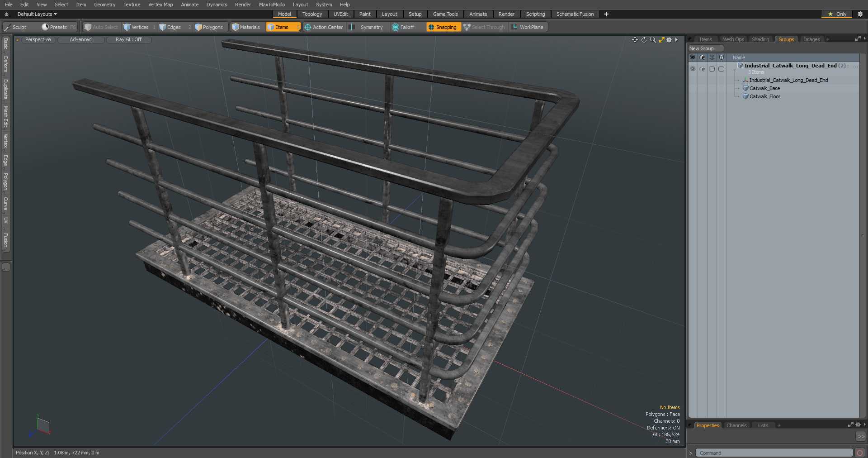Click the render visibility column header
The width and height of the screenshot is (868, 458).
702,57
